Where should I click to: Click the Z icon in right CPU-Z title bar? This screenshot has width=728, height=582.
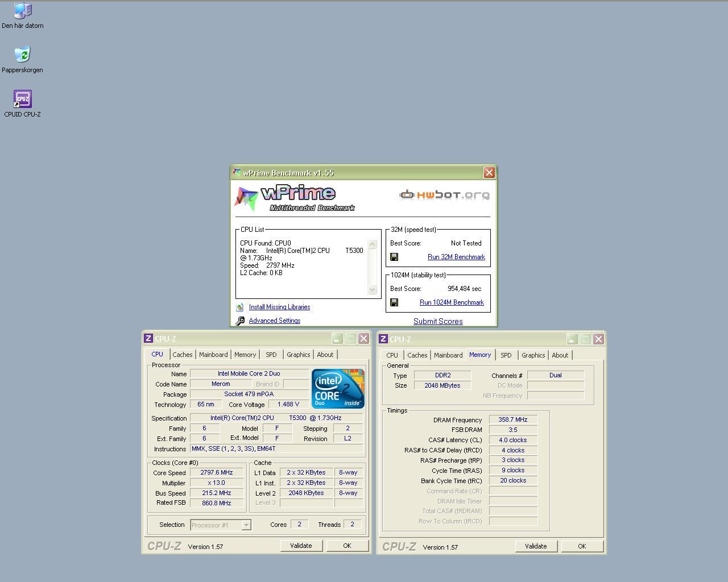[383, 339]
